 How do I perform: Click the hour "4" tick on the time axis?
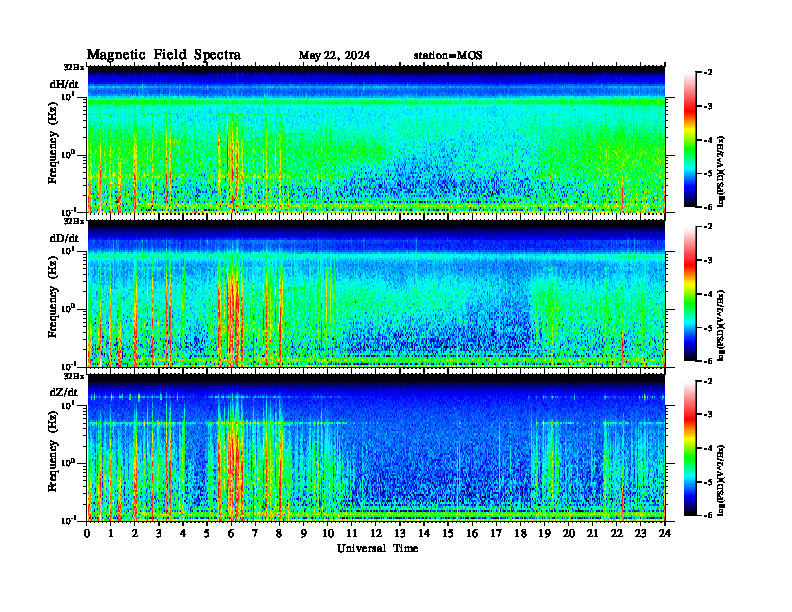(x=183, y=534)
